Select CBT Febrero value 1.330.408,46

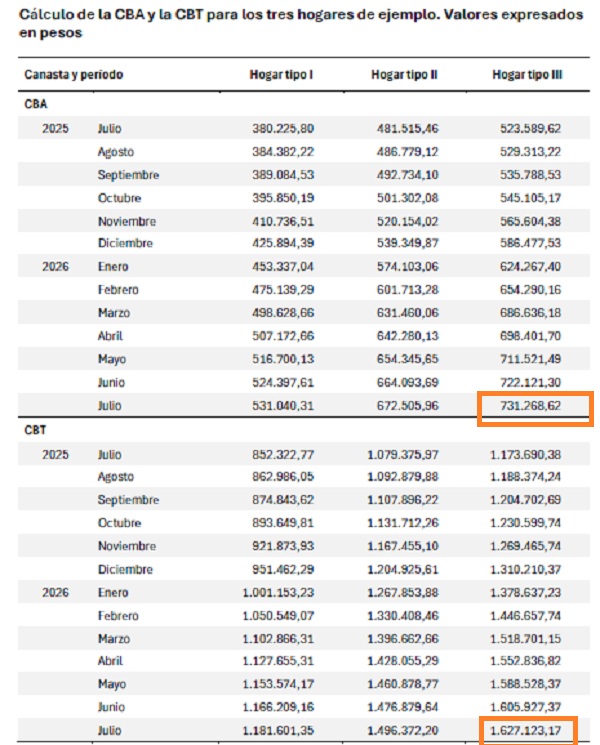tap(403, 616)
